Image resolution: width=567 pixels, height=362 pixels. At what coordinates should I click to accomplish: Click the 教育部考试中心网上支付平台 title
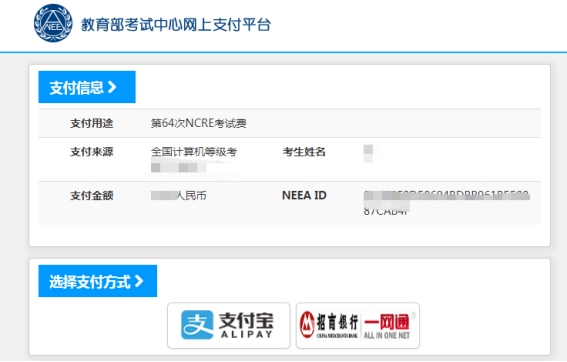176,25
